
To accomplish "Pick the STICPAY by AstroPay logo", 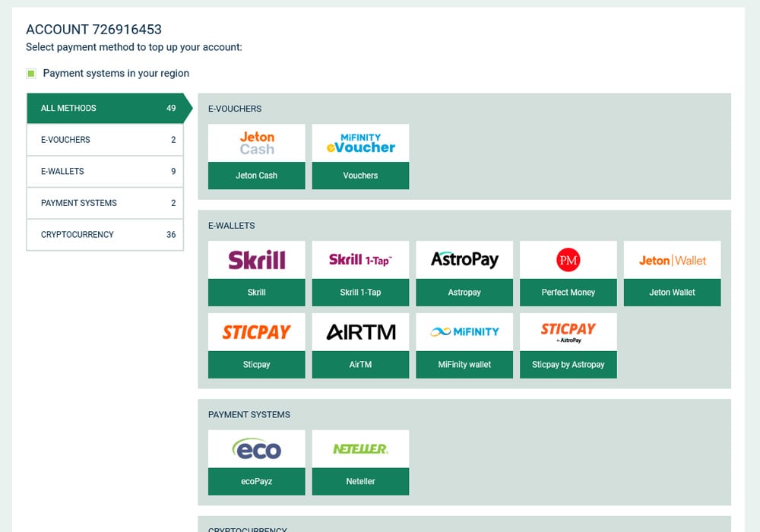I will coord(568,332).
